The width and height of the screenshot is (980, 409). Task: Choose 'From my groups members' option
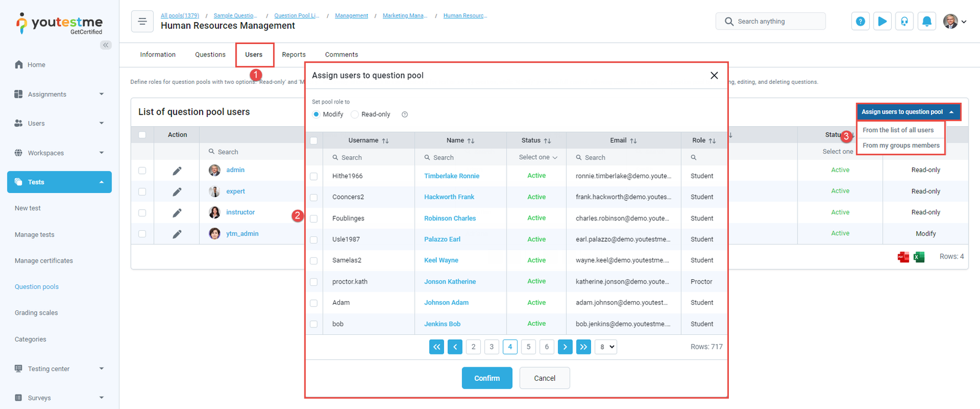point(900,146)
